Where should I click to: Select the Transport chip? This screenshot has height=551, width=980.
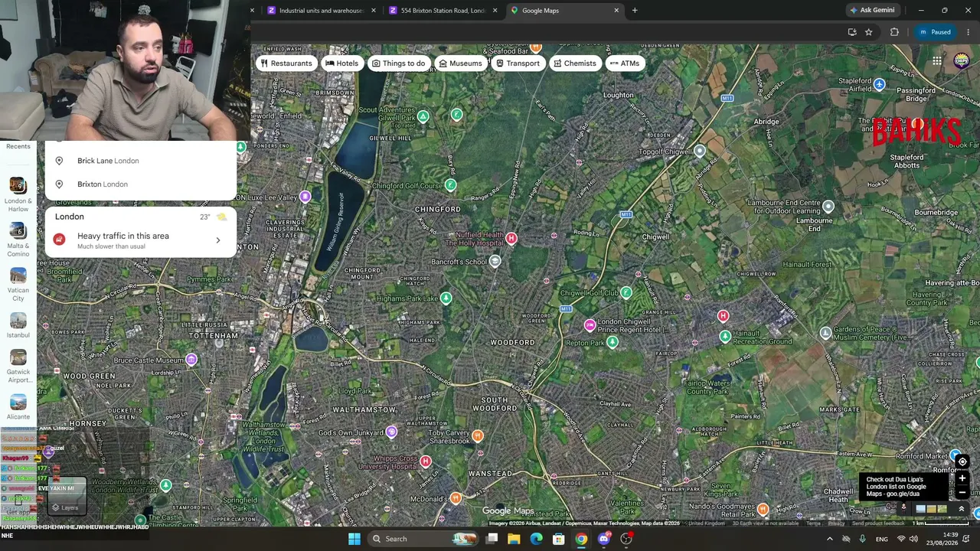[518, 64]
